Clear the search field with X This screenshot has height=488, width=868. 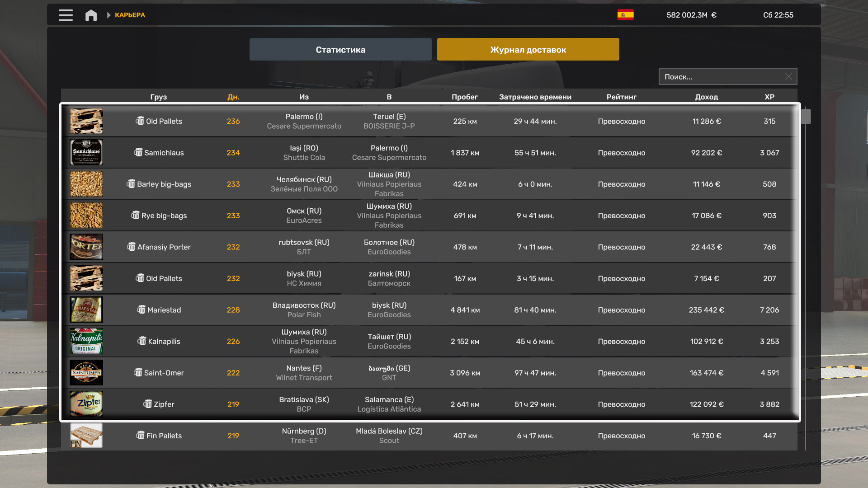coord(788,77)
